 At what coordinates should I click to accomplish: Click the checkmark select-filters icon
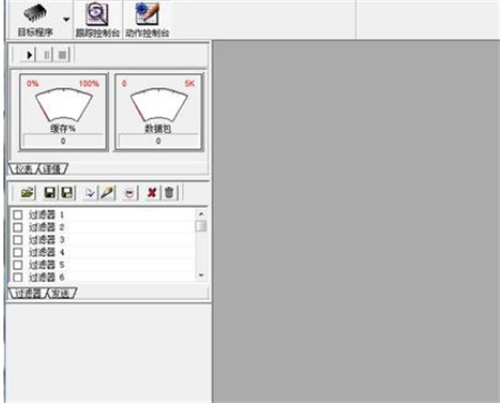point(90,193)
